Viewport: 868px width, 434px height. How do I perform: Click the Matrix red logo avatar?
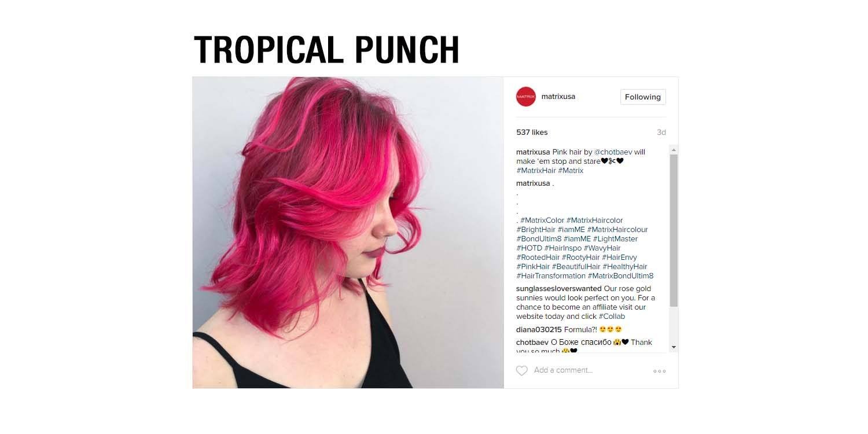526,97
